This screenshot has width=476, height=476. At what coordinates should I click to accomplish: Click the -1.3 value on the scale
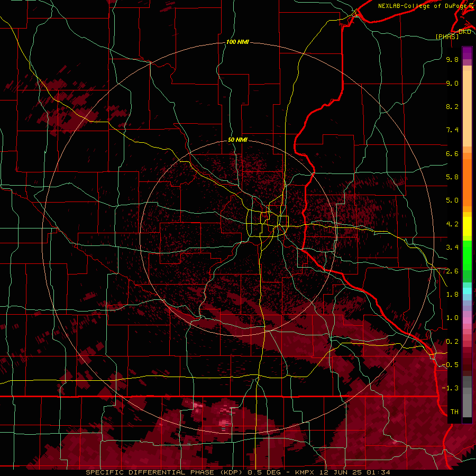tap(450, 388)
